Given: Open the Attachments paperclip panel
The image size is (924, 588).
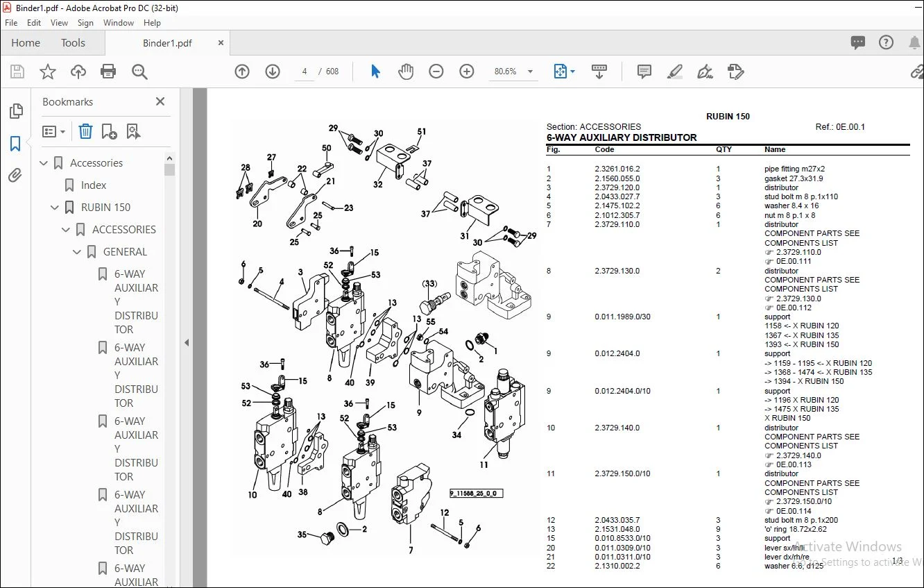Looking at the screenshot, I should (x=15, y=176).
